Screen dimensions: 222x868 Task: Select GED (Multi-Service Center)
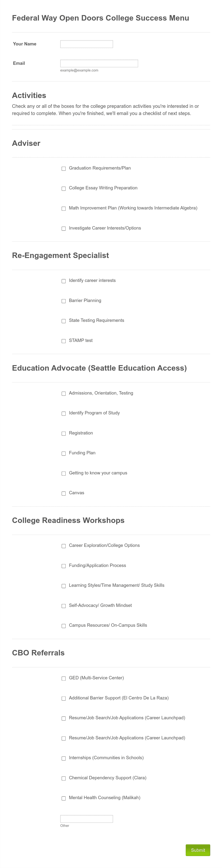pos(63,678)
